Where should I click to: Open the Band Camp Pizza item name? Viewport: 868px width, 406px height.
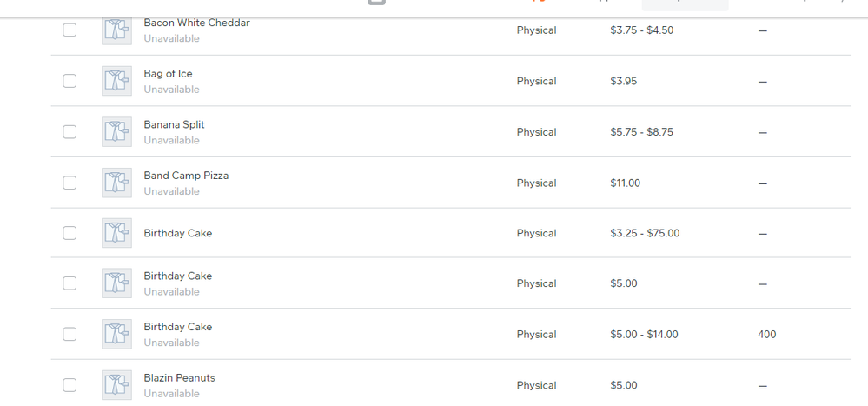click(x=186, y=176)
